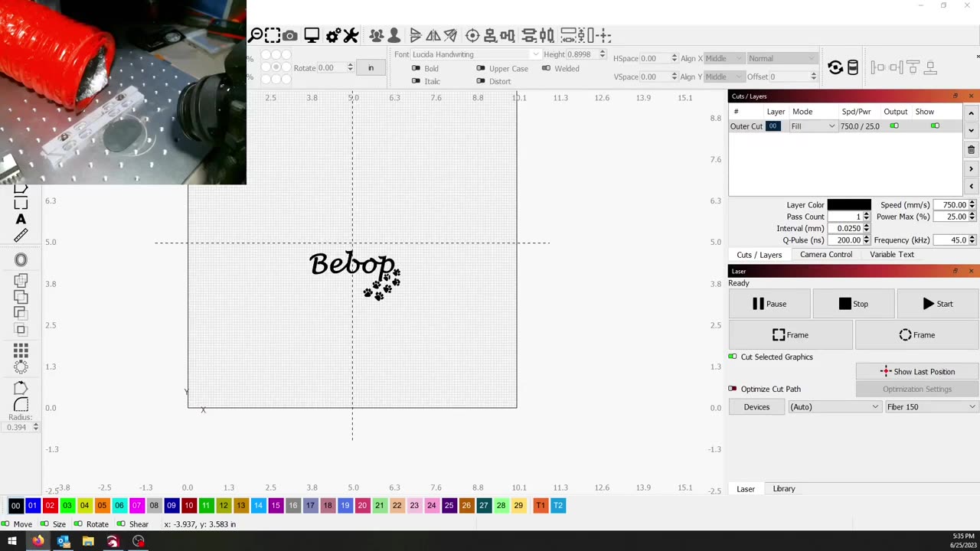Open the Fiber 150 device dropdown

931,407
